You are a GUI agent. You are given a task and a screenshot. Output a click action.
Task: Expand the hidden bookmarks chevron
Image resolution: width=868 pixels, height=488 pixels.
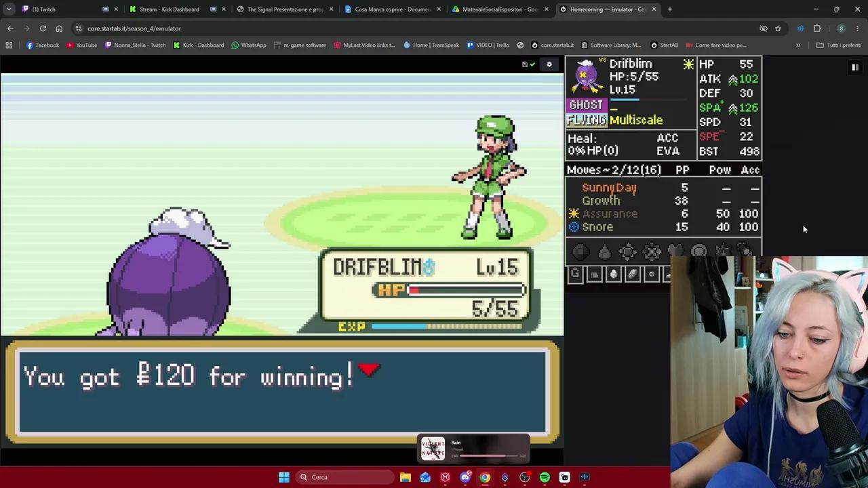click(x=798, y=45)
